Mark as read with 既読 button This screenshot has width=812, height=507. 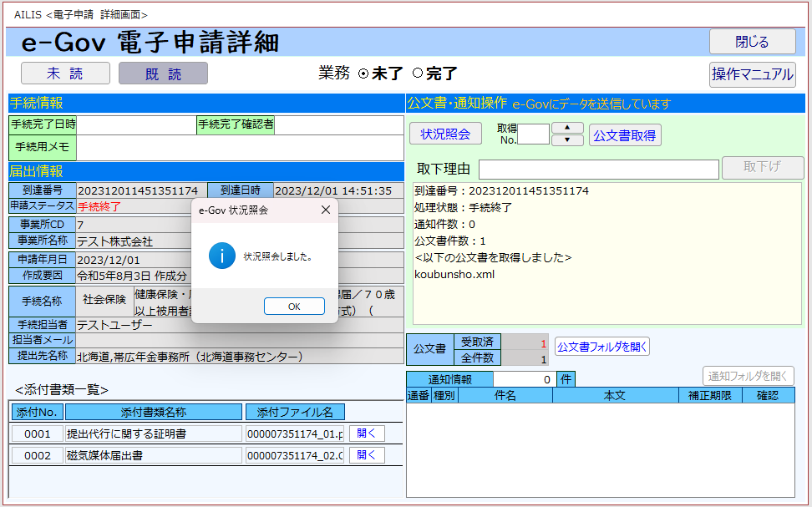pos(163,74)
